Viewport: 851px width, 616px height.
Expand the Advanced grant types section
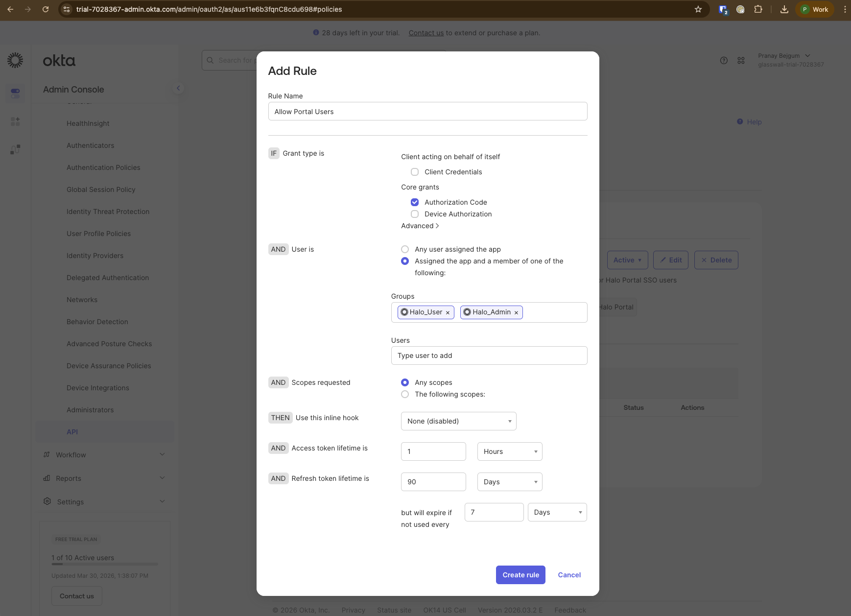(420, 226)
